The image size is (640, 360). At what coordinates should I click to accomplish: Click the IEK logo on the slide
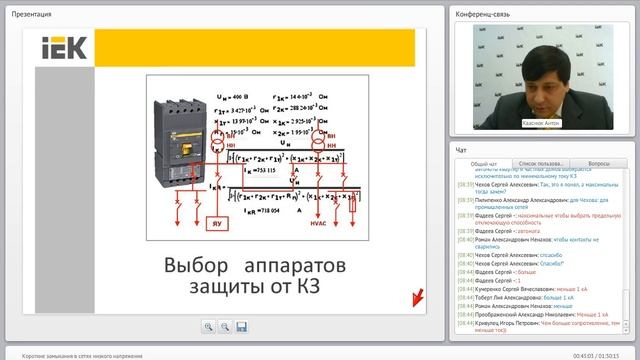click(64, 48)
